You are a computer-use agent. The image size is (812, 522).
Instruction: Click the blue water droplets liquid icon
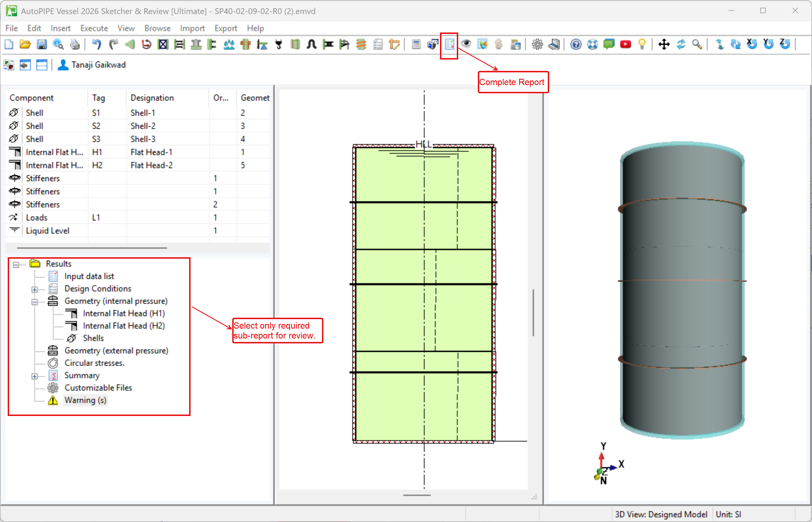(x=229, y=44)
